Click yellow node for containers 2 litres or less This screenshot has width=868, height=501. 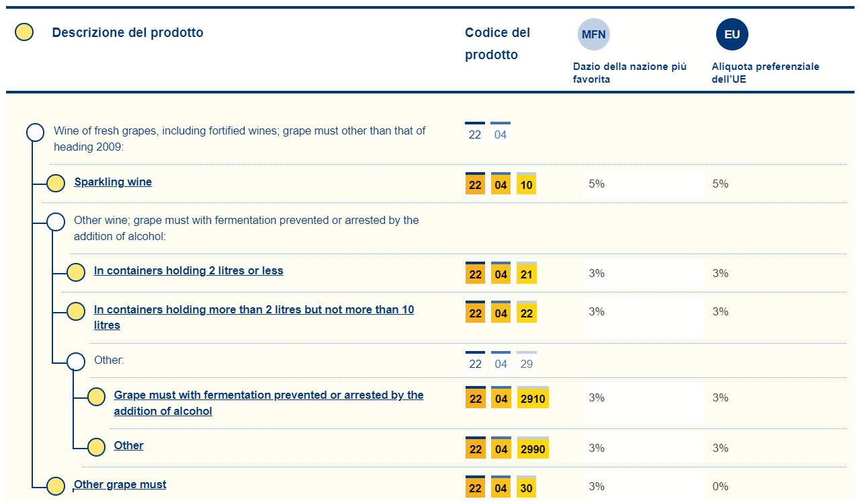click(x=76, y=272)
